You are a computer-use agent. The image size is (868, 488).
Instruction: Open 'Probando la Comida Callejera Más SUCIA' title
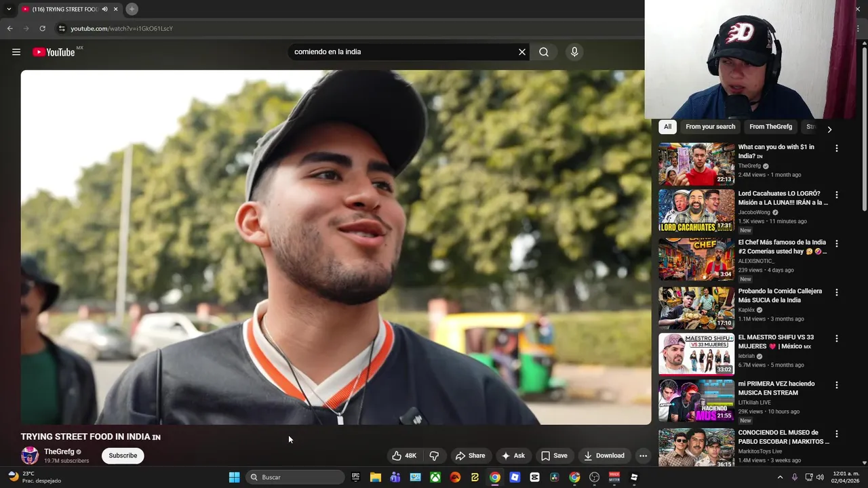[x=780, y=296]
